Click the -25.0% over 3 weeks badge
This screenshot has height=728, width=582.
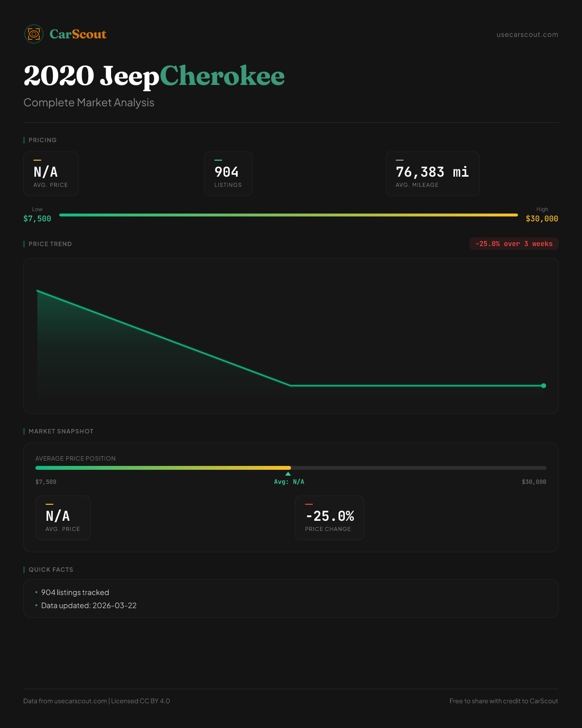[x=514, y=244]
